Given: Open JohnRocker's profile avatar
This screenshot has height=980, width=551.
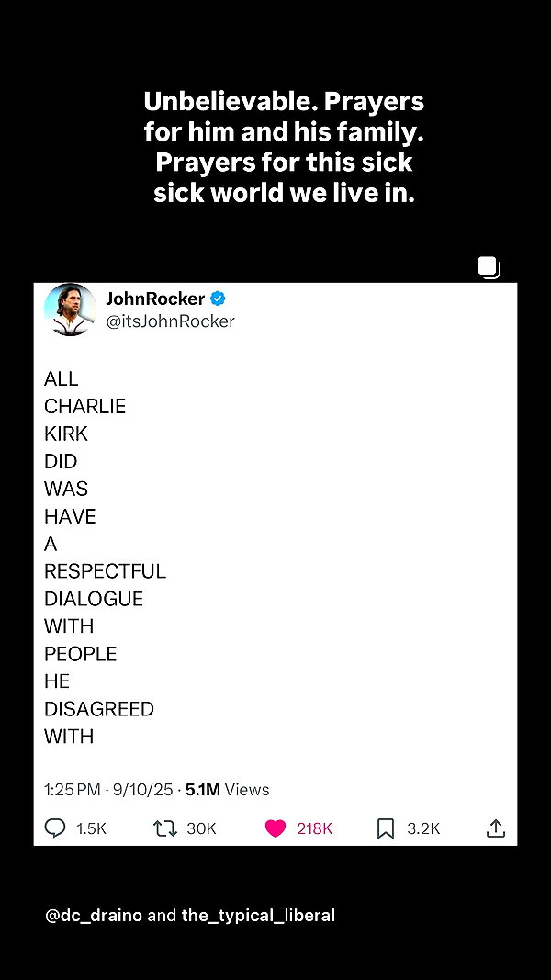Looking at the screenshot, I should point(70,310).
